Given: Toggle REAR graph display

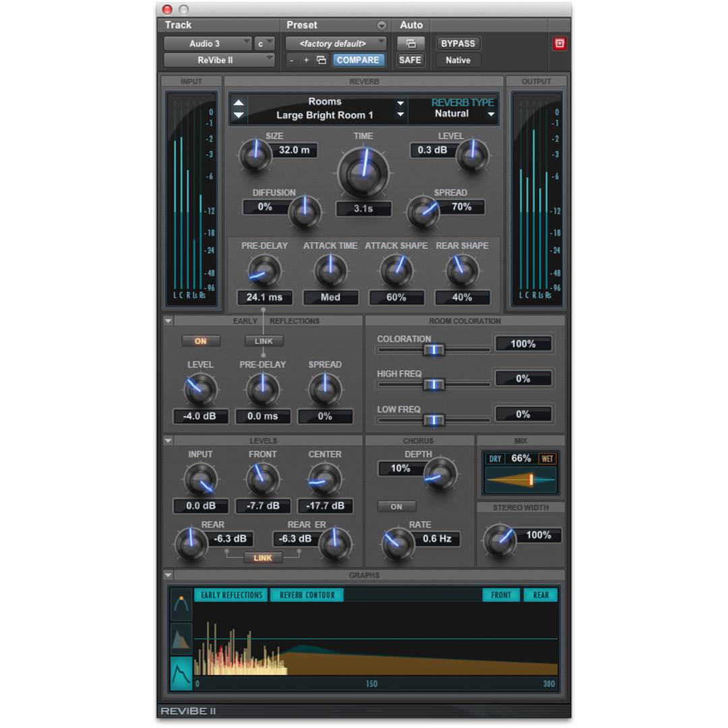Looking at the screenshot, I should click(541, 595).
